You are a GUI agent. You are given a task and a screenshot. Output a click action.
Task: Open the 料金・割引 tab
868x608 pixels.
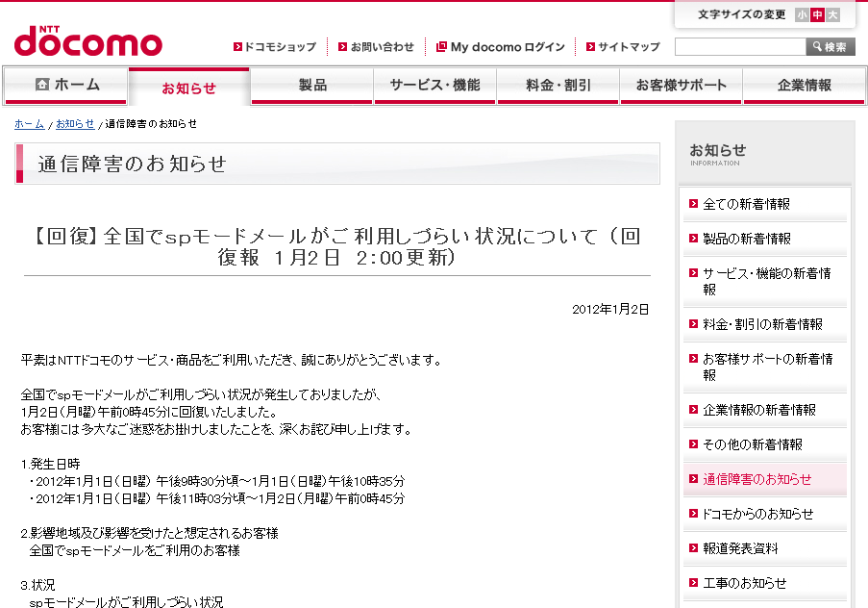click(x=558, y=86)
